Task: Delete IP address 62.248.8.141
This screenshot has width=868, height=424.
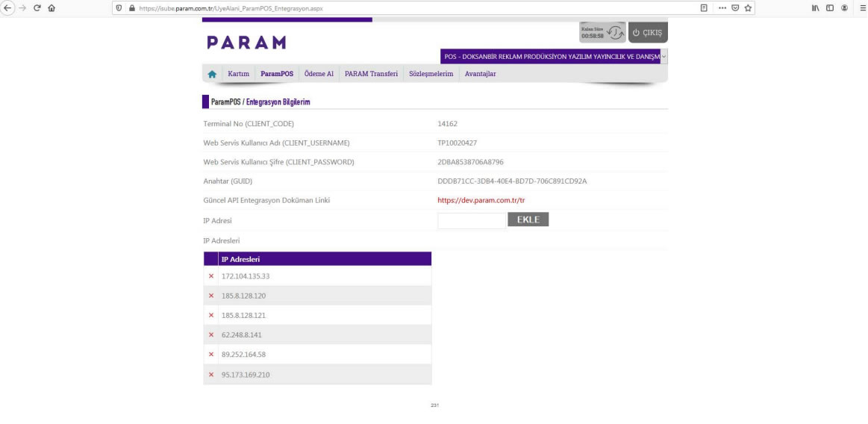Action: click(x=211, y=335)
